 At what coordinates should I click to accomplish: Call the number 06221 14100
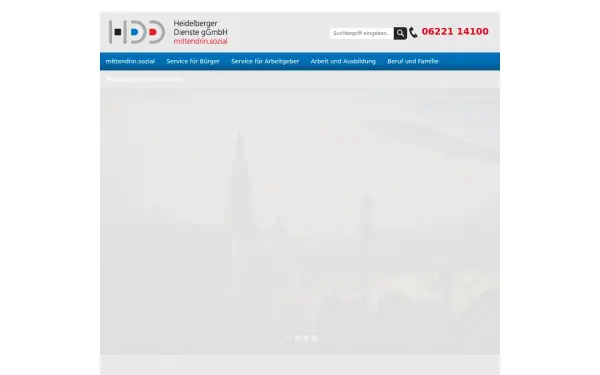(455, 31)
